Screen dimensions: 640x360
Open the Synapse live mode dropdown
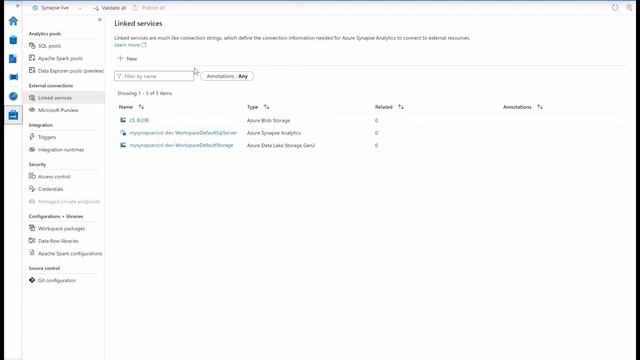57,8
